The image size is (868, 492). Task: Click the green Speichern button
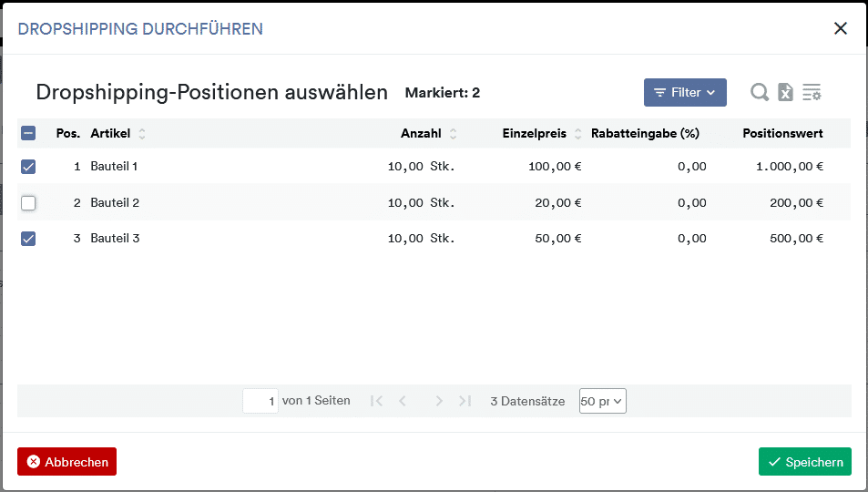(x=805, y=462)
